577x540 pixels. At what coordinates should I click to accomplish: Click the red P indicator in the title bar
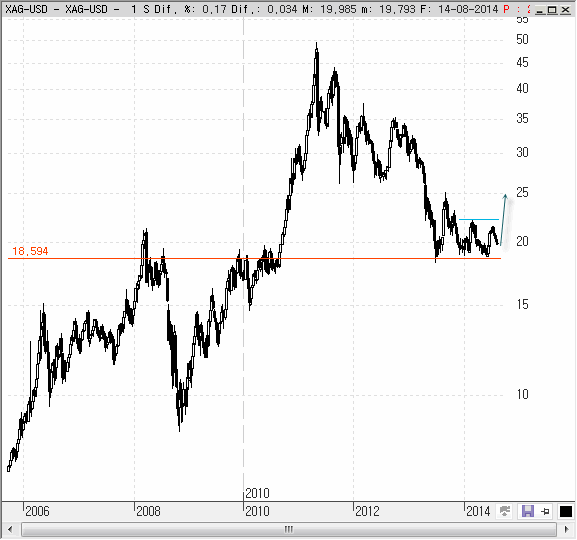click(x=506, y=9)
